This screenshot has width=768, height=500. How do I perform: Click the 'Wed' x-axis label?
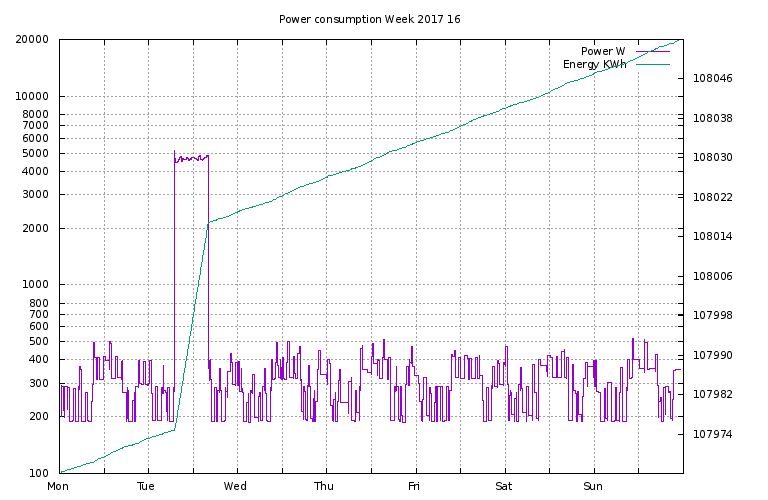click(235, 486)
